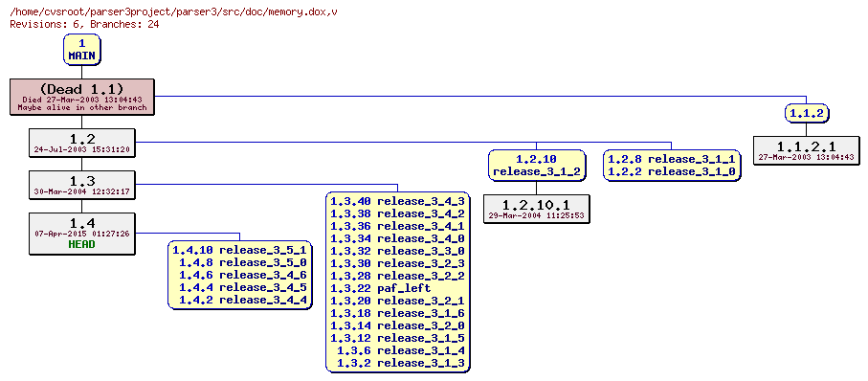The width and height of the screenshot is (868, 381).
Task: Select 1.2.8 release_3_1_1 branch entry
Action: tap(672, 159)
